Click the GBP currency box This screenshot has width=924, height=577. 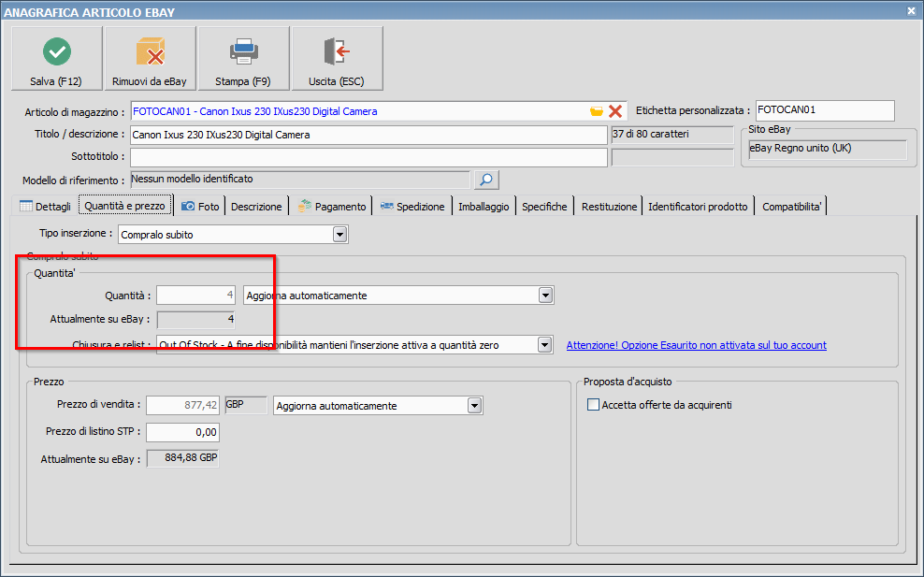point(246,405)
